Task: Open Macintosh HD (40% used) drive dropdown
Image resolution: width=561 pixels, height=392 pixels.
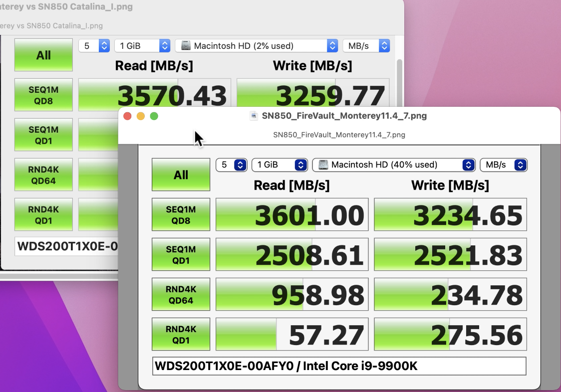Action: coord(394,165)
